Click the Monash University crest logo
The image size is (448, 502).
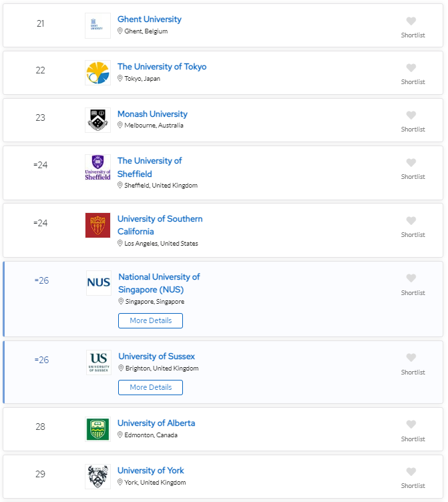tap(98, 120)
